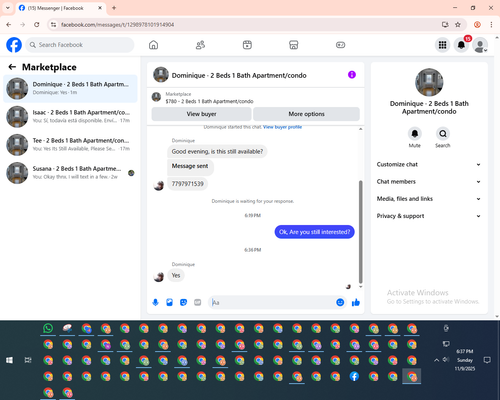Select the Dominique conversation in list
Image resolution: width=500 pixels, height=400 pixels.
click(x=70, y=88)
